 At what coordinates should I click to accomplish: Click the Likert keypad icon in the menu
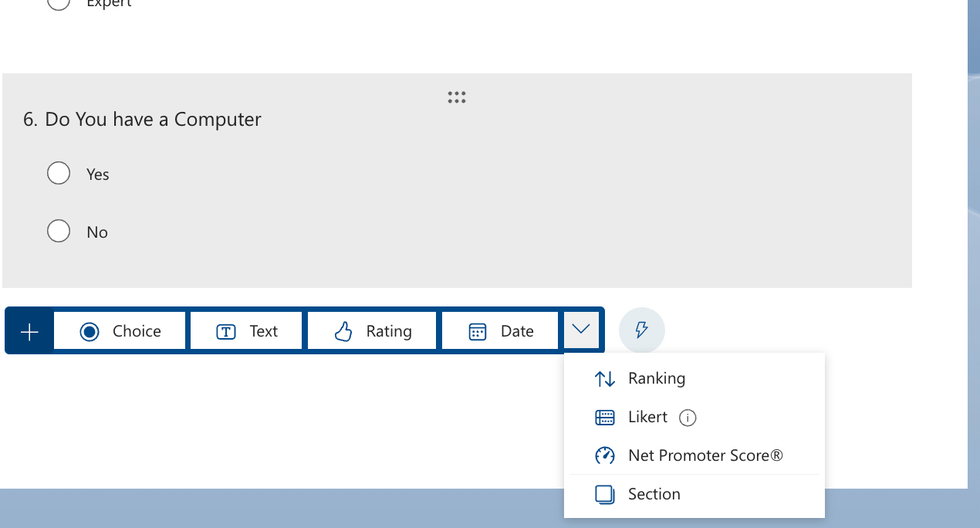(604, 417)
